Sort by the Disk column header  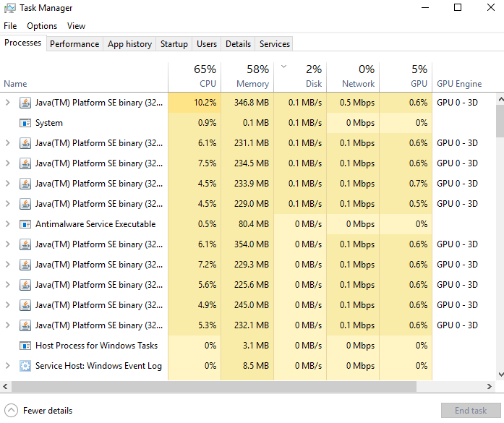pyautogui.click(x=300, y=77)
